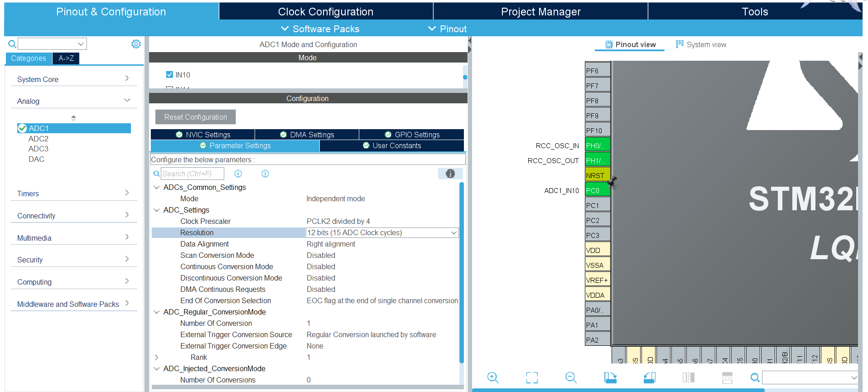Click the peripheral search magnifier icon
This screenshot has width=868, height=392.
point(12,44)
